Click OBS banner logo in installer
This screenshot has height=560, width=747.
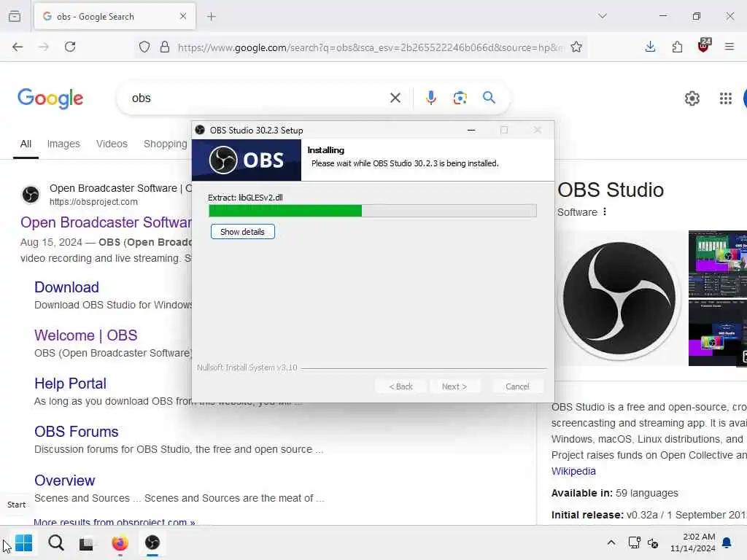(x=247, y=160)
